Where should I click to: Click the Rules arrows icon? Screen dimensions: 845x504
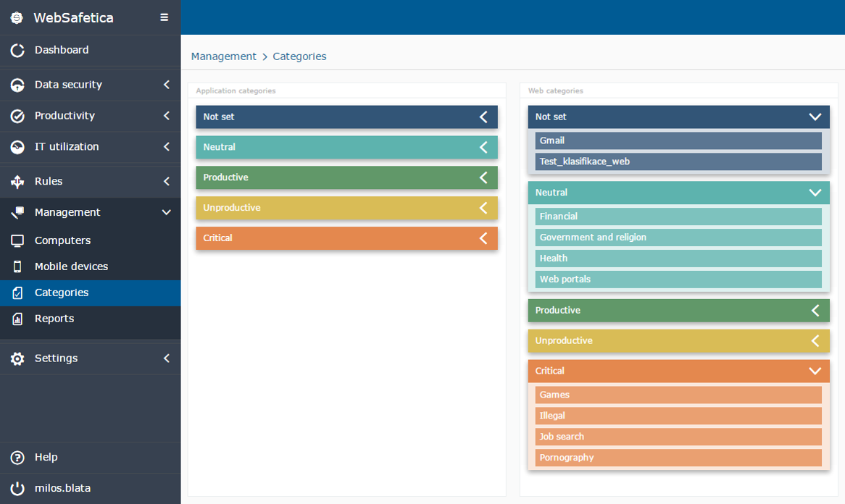(x=17, y=182)
